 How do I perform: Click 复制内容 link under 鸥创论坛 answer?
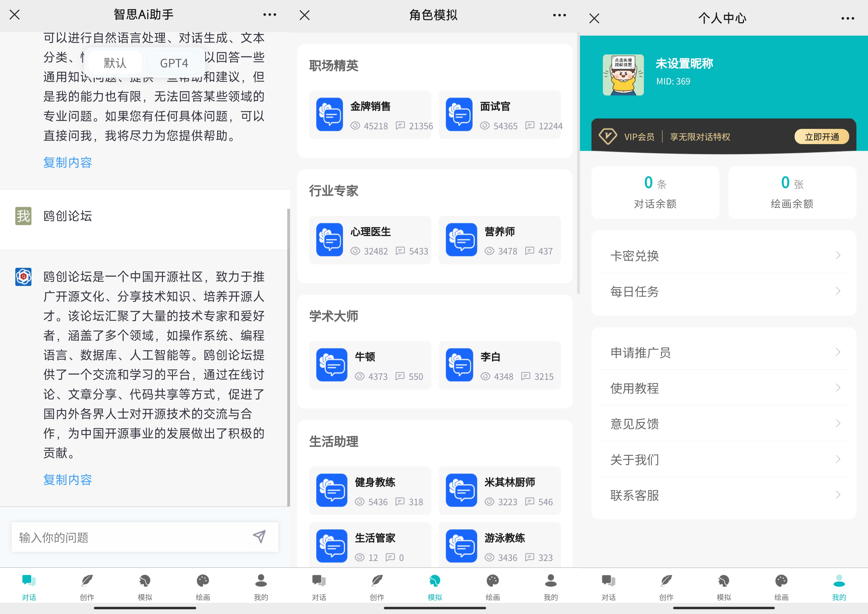pyautogui.click(x=68, y=479)
